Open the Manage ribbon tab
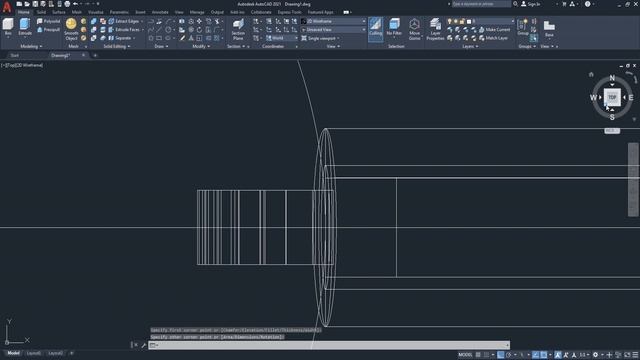 (197, 12)
